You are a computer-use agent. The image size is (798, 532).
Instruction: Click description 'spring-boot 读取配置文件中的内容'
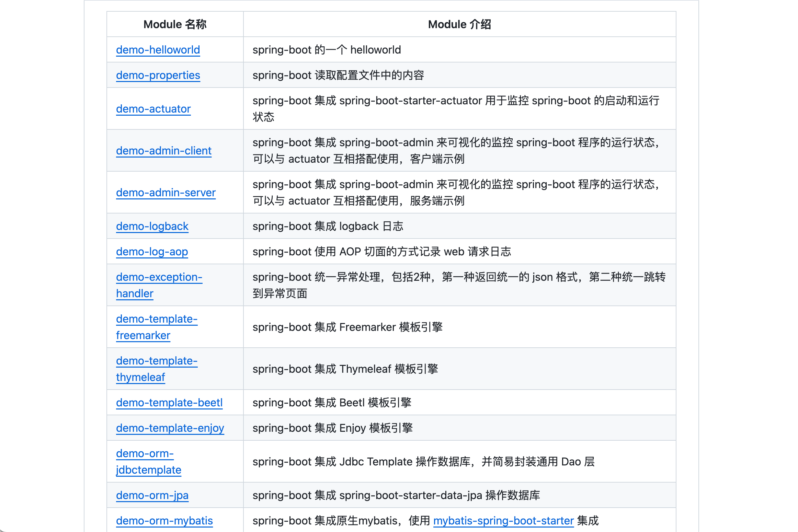pos(338,75)
